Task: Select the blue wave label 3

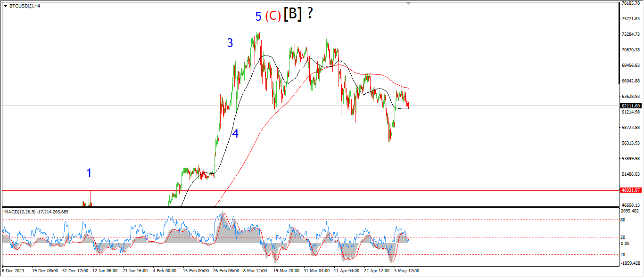Action: pyautogui.click(x=230, y=43)
